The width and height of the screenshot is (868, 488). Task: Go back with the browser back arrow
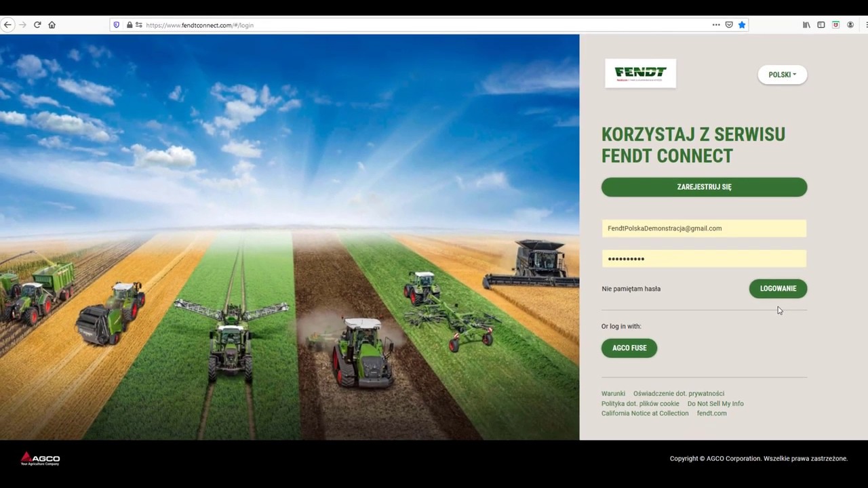7,25
